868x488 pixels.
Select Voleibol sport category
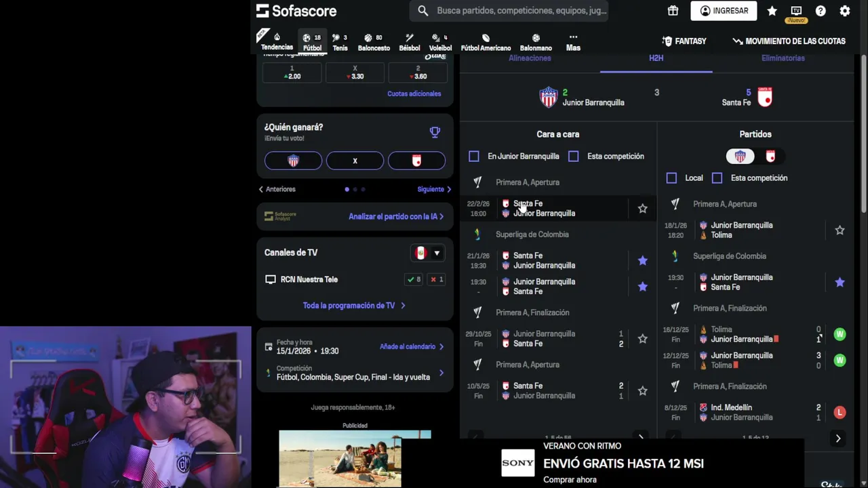click(440, 42)
